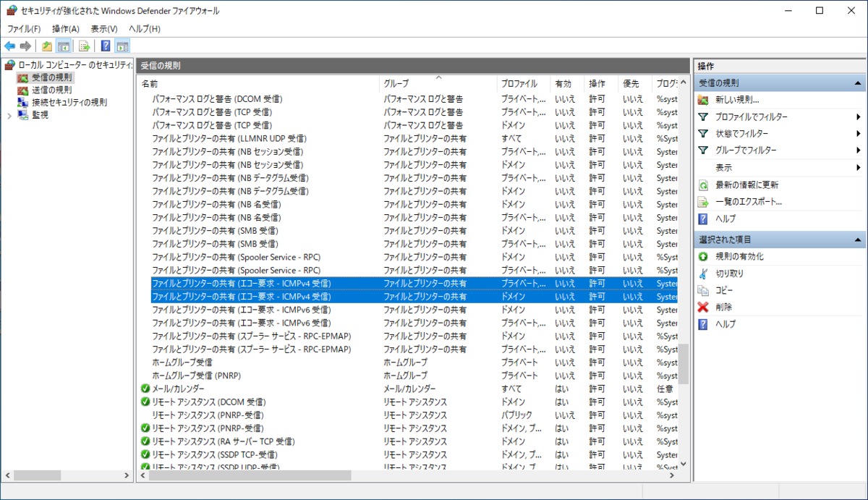The height and width of the screenshot is (500, 868).
Task: Click the filter icon beside グループでフィルター
Action: pos(703,150)
